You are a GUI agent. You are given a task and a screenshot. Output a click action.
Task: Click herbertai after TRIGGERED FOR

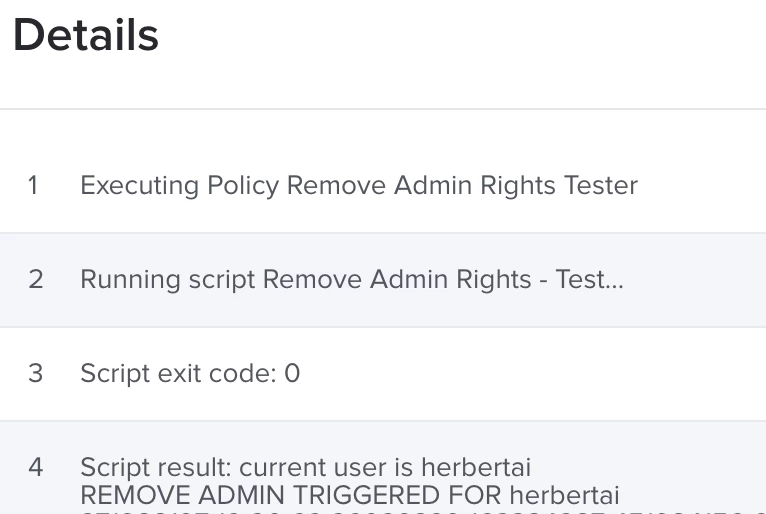[x=565, y=495]
